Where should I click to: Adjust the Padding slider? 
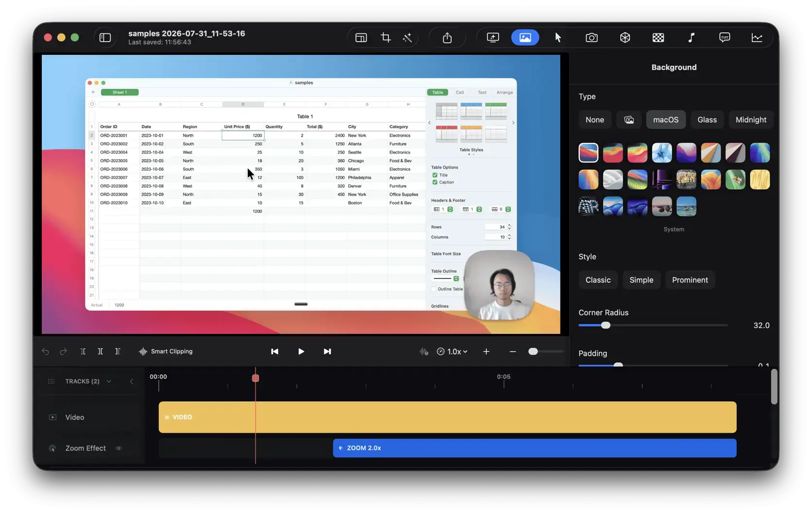(618, 365)
